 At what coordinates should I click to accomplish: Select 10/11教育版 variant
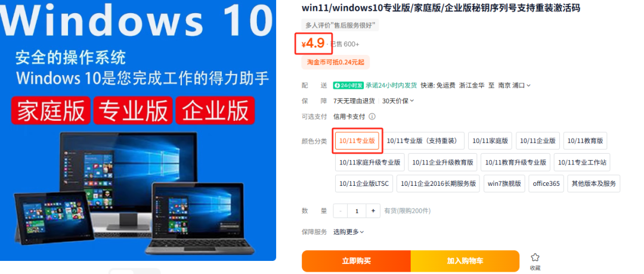coord(586,141)
